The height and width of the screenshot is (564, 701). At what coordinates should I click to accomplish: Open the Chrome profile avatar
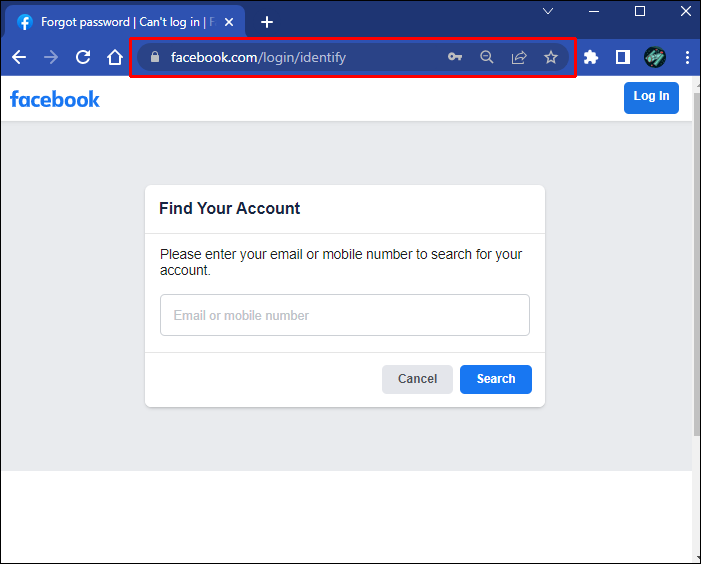(x=655, y=57)
